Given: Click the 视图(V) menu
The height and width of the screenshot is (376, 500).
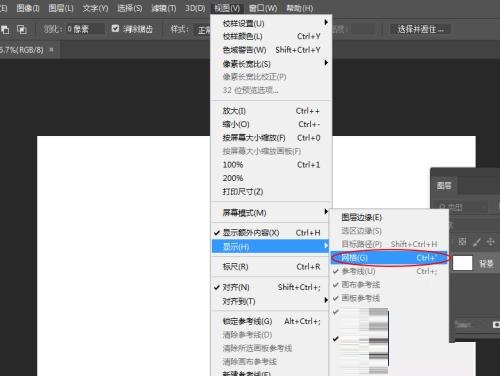Looking at the screenshot, I should pyautogui.click(x=227, y=8).
